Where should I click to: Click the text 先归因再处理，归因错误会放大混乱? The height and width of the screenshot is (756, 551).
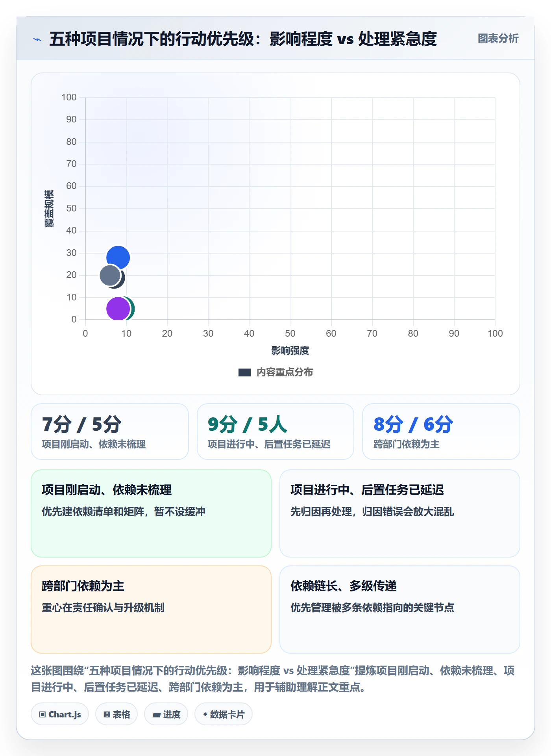pos(372,511)
